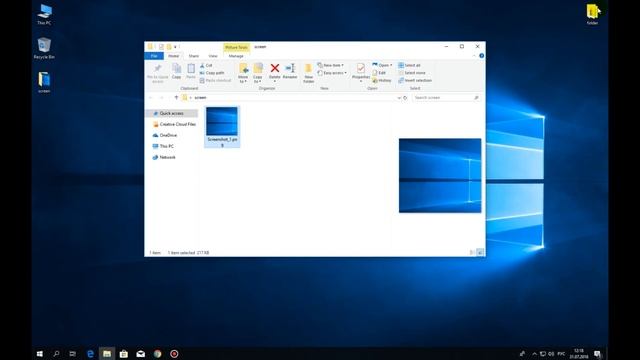The width and height of the screenshot is (640, 360).
Task: Click the address bar showing screen
Action: [x=290, y=98]
